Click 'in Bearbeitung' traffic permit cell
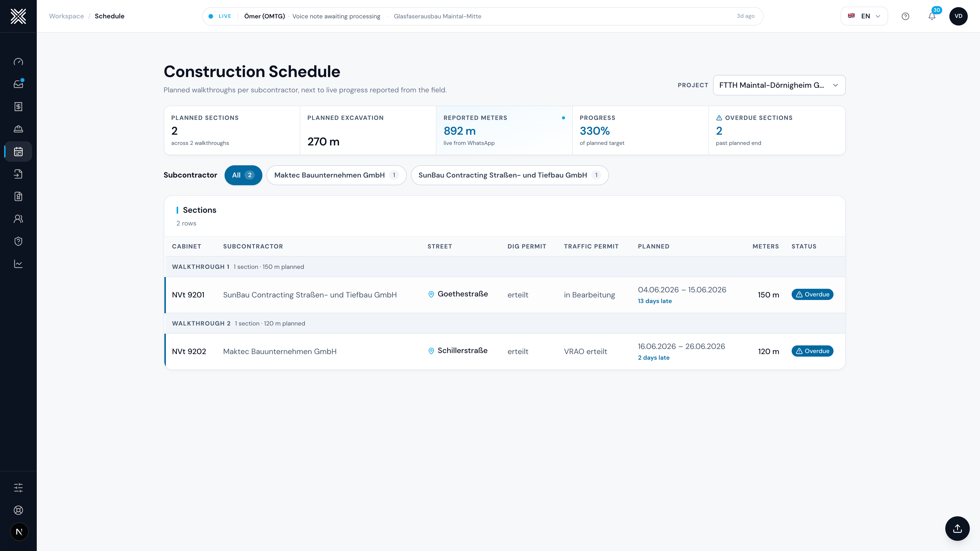This screenshot has height=551, width=980. [x=589, y=295]
